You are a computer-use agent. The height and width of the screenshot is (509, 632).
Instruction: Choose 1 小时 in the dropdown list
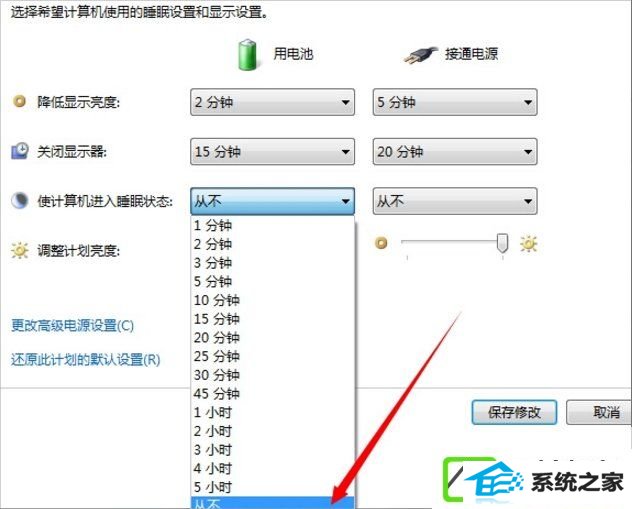pos(272,412)
